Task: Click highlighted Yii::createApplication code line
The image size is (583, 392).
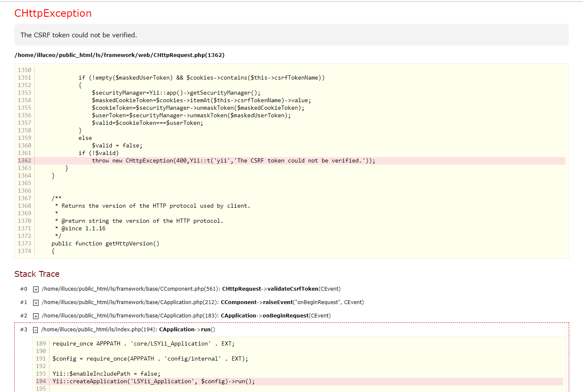Action: [x=153, y=382]
